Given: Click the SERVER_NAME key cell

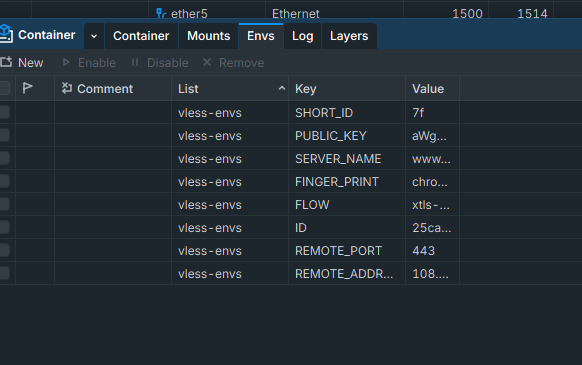Looking at the screenshot, I should [x=347, y=159].
